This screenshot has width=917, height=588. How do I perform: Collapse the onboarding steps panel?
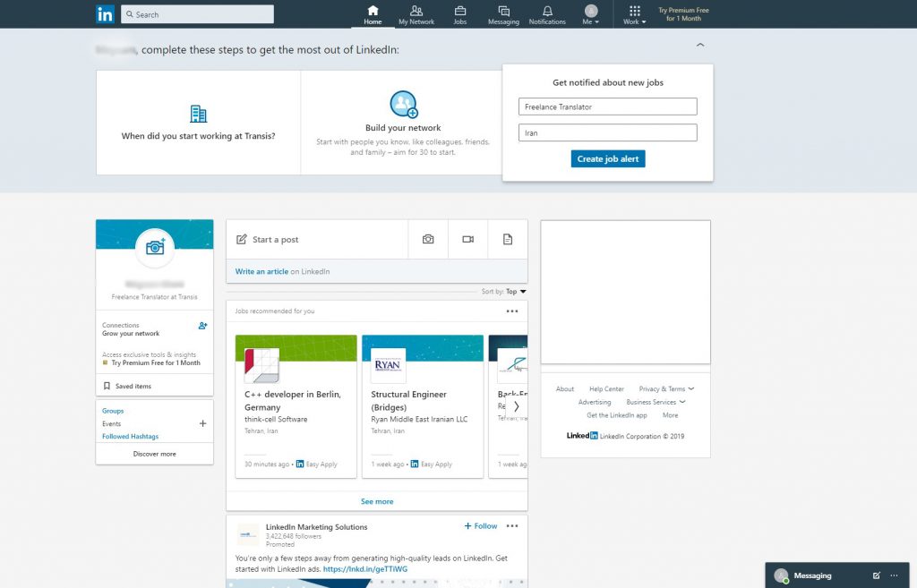700,45
